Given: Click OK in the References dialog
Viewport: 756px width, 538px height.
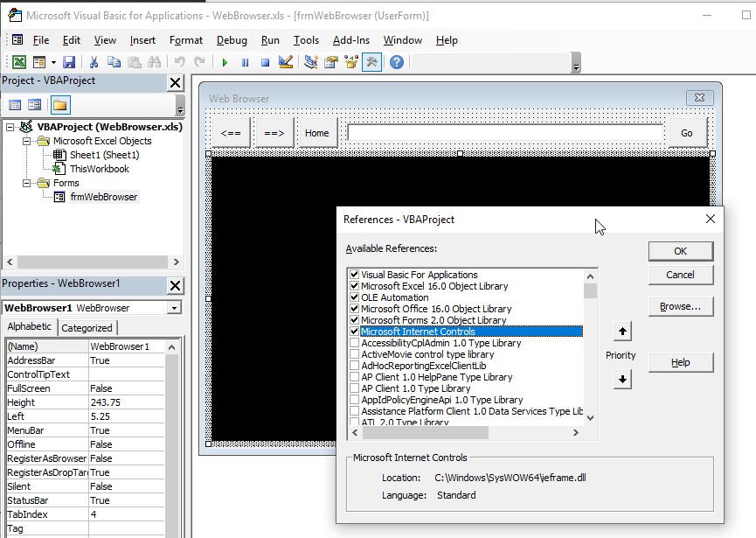Looking at the screenshot, I should click(x=680, y=251).
